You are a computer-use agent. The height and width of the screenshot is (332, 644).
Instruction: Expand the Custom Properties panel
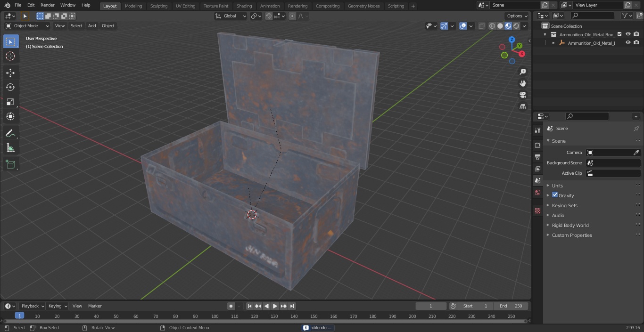(x=571, y=235)
